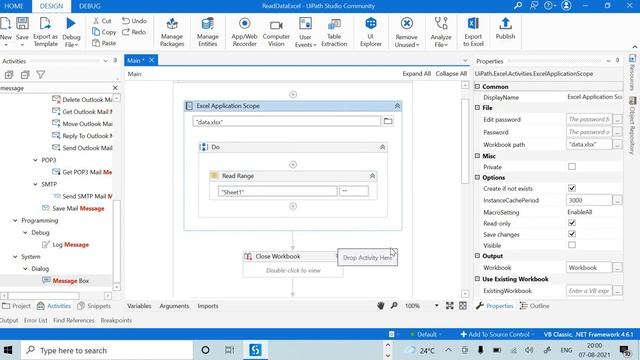This screenshot has width=640, height=360.
Task: Collapse the Common properties section
Action: 477,87
